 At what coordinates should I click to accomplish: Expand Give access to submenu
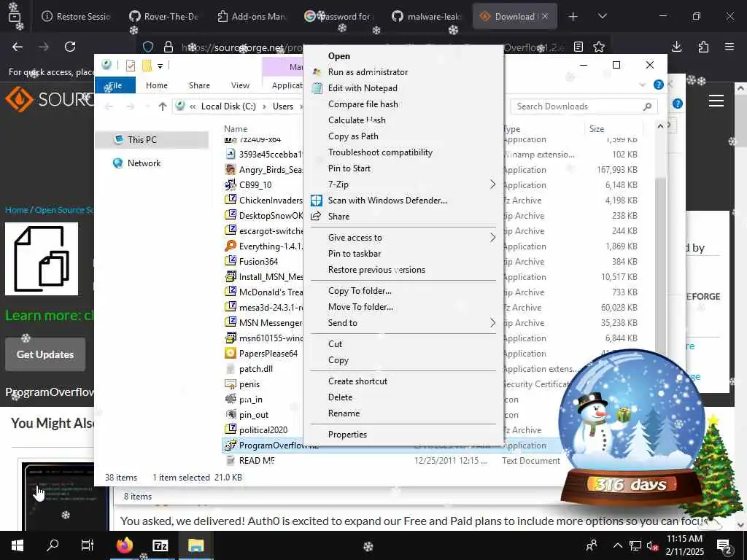(x=403, y=238)
